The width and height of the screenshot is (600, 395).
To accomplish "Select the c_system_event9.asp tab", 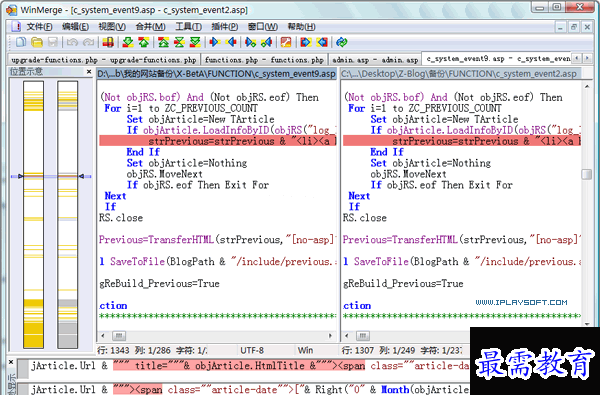I will 497,59.
